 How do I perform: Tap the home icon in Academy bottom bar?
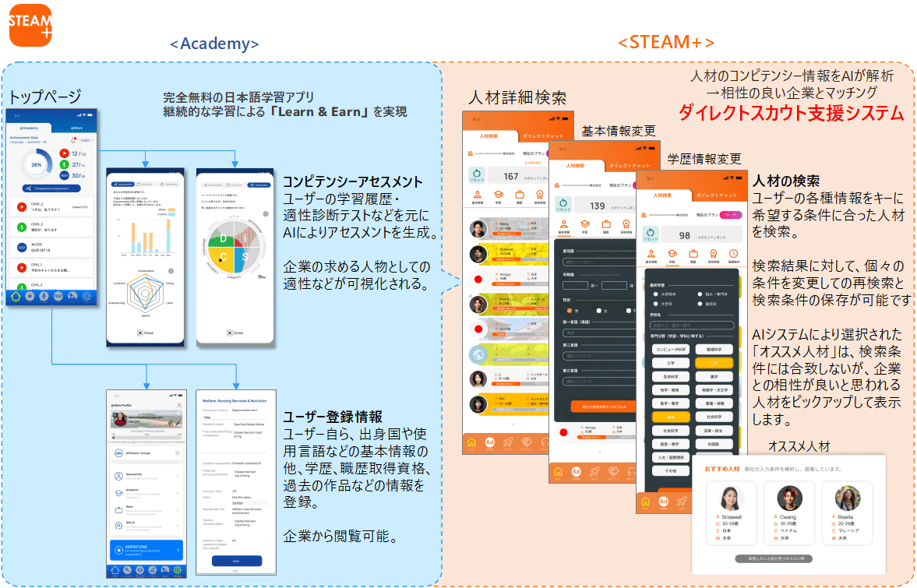tap(16, 296)
